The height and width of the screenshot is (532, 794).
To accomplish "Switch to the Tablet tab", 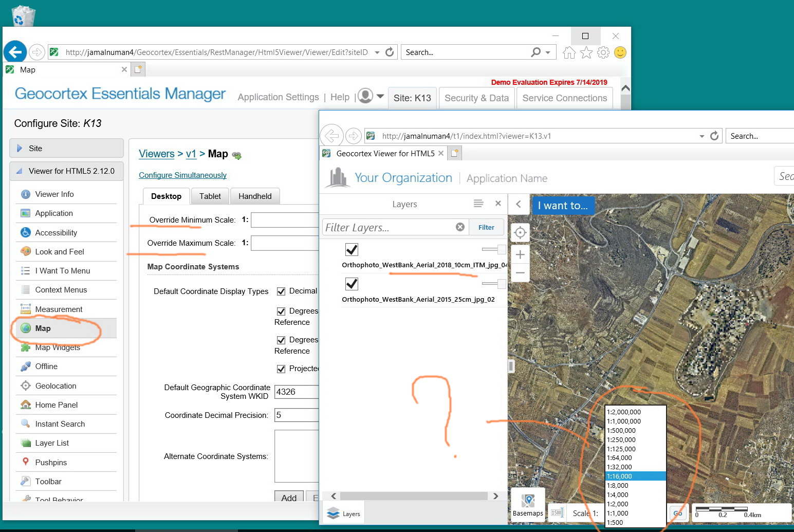I will point(210,196).
